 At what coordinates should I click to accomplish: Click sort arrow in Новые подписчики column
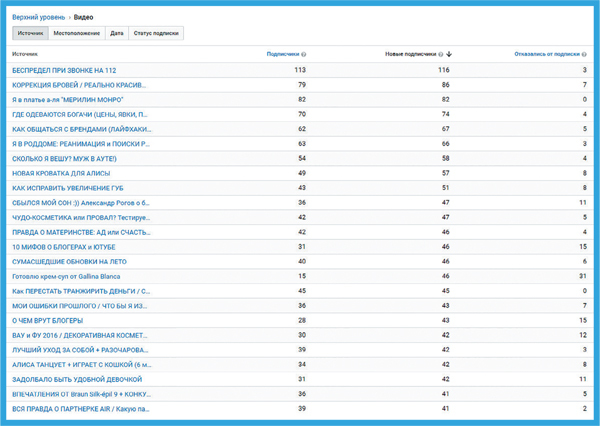449,54
